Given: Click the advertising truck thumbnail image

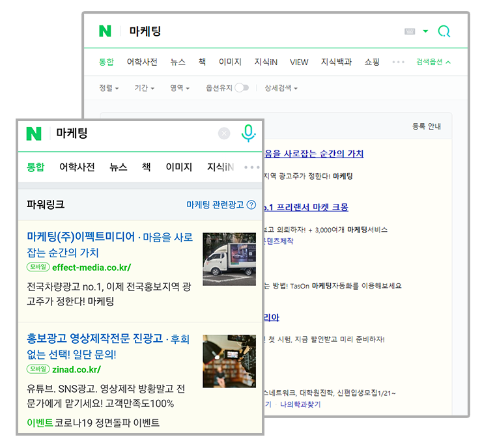Looking at the screenshot, I should tap(229, 259).
